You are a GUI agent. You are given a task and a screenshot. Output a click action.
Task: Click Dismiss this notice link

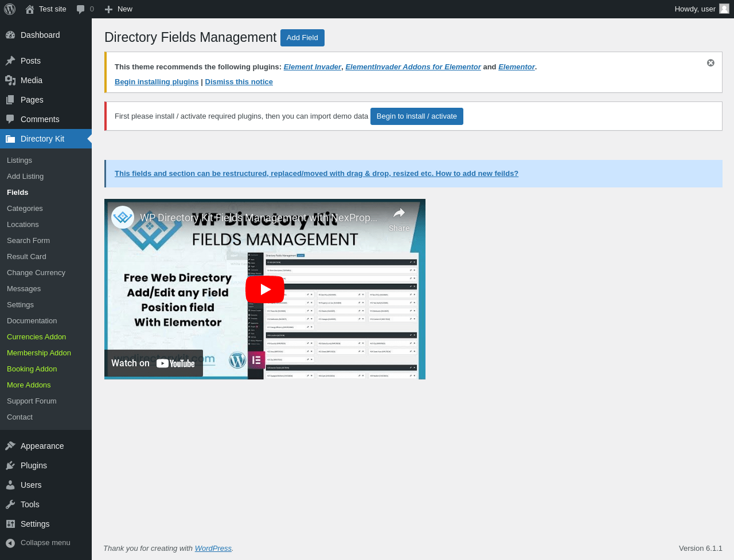pos(239,82)
